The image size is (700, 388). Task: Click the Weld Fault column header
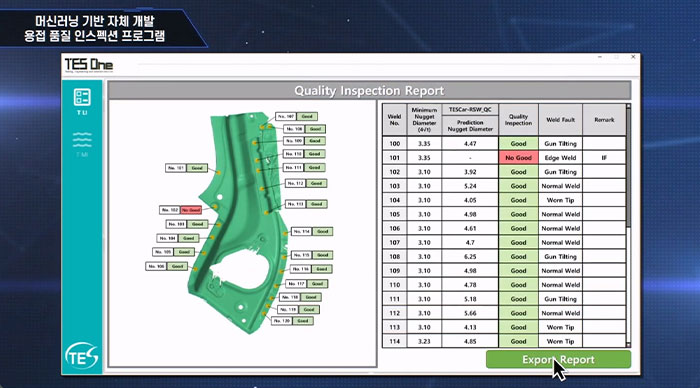[560, 120]
